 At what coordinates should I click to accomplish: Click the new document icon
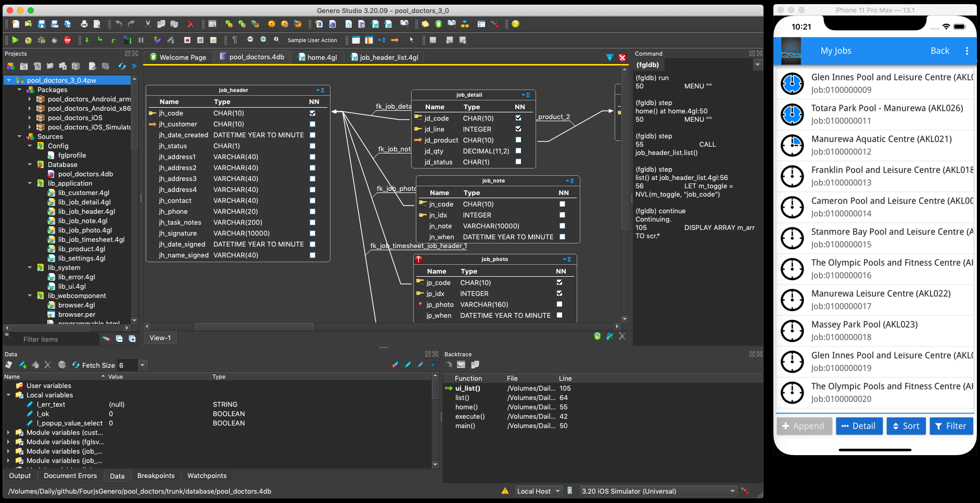pos(16,24)
